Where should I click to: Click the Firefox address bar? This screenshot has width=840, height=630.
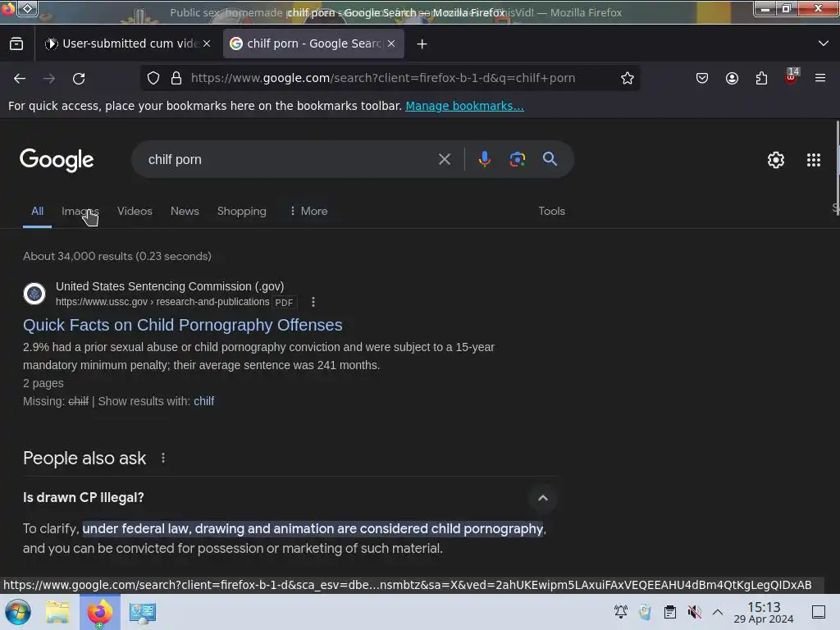coord(390,78)
